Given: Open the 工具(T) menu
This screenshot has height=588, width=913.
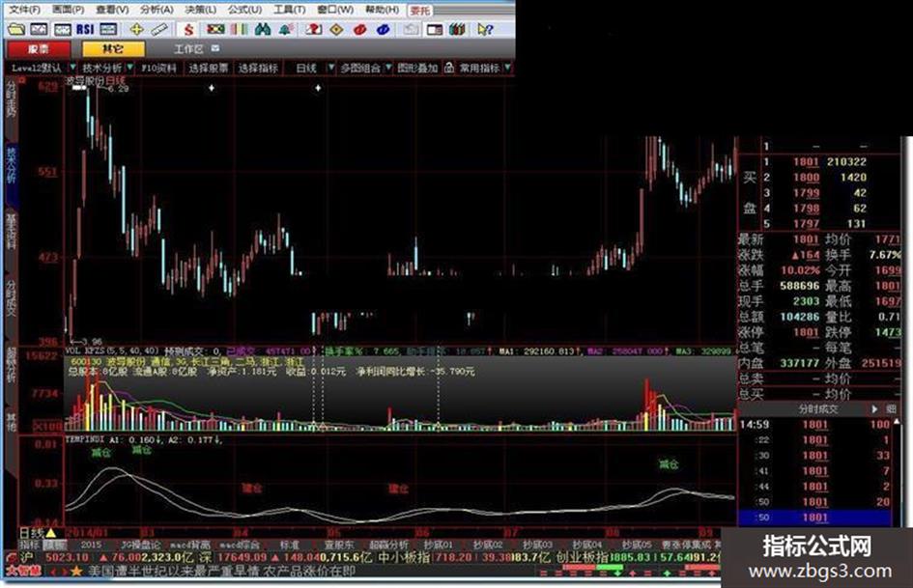Looking at the screenshot, I should 290,10.
